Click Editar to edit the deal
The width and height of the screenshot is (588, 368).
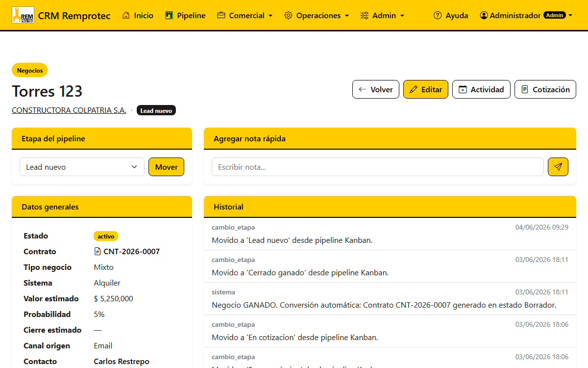point(426,89)
